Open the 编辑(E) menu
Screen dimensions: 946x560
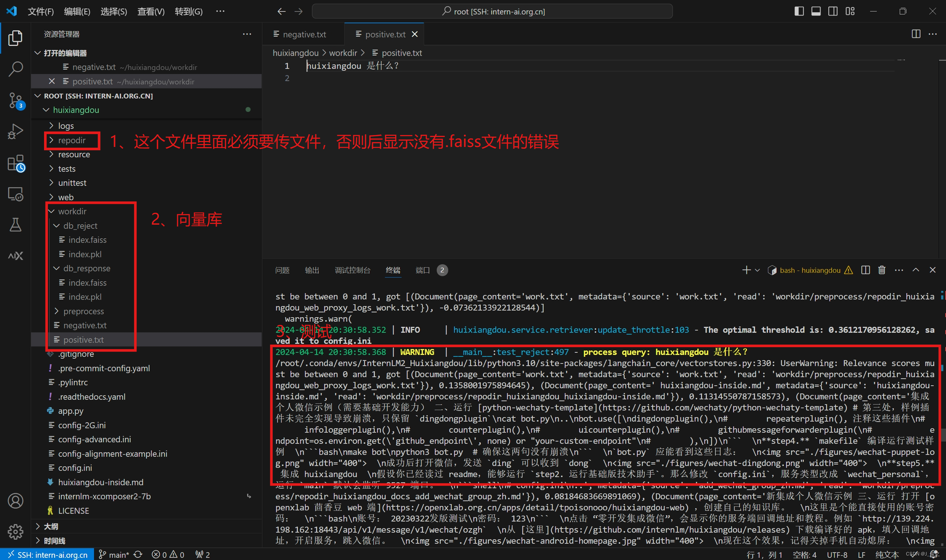(77, 11)
